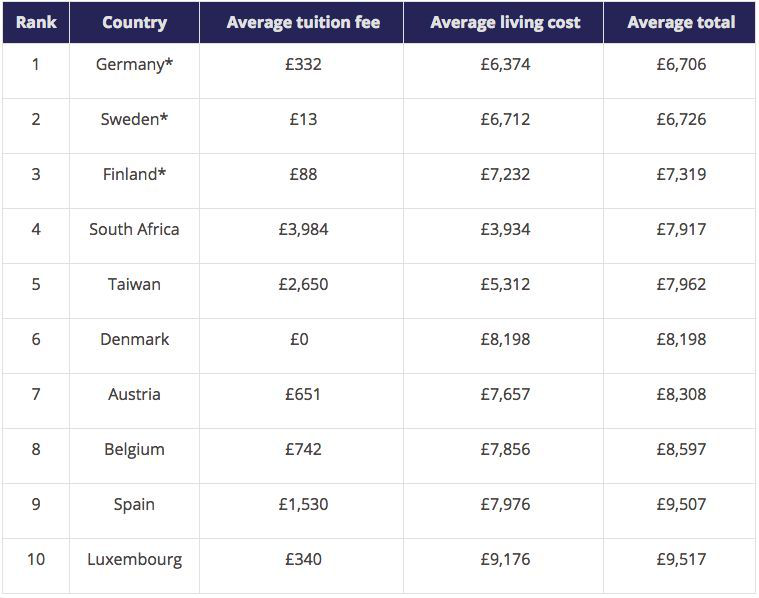Select the Average living cost header

pos(505,22)
